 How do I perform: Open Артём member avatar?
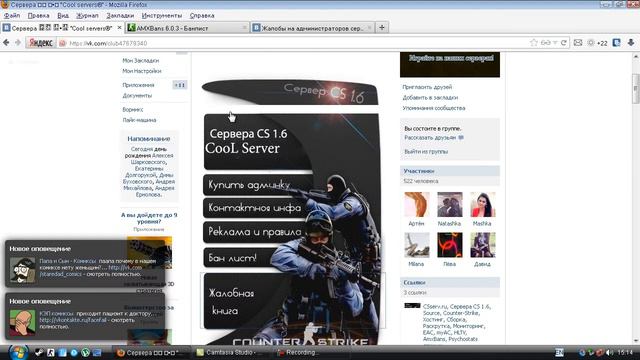pyautogui.click(x=417, y=204)
